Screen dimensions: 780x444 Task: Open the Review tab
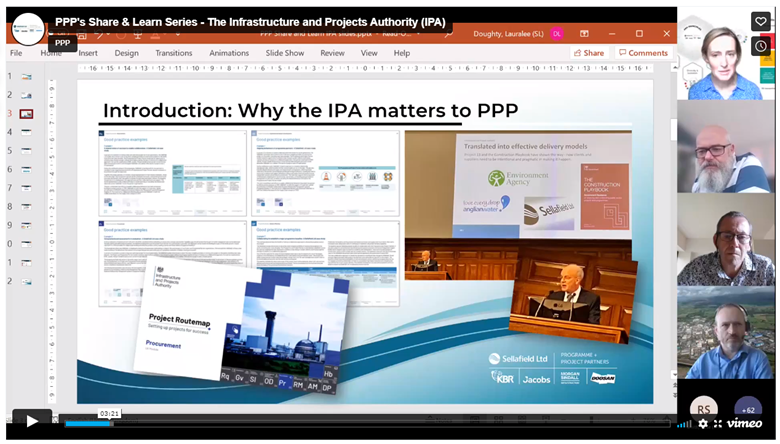(x=332, y=53)
